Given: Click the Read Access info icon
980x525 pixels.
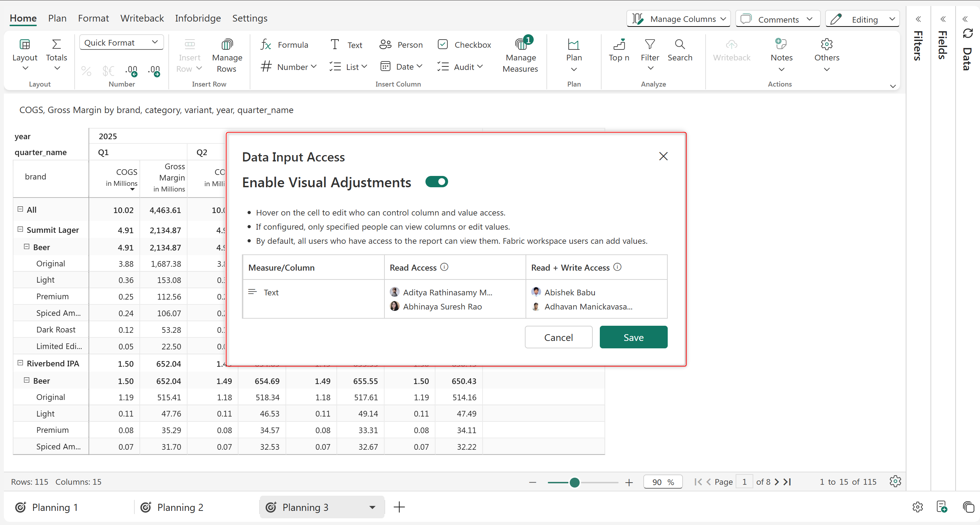Looking at the screenshot, I should 444,267.
